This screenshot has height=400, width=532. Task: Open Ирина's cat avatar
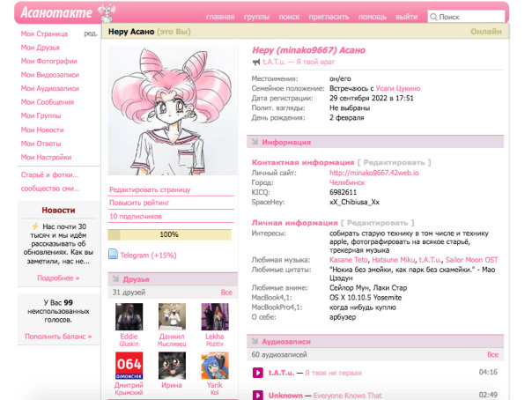[x=172, y=366]
